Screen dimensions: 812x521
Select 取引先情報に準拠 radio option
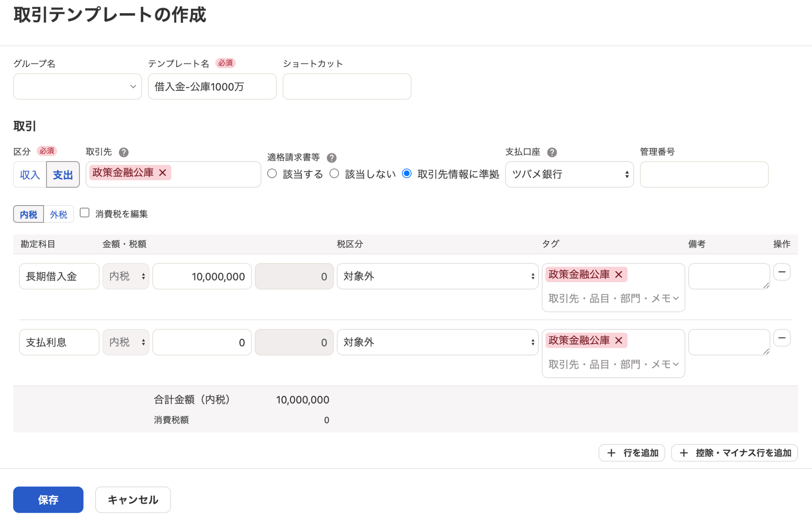(x=406, y=173)
